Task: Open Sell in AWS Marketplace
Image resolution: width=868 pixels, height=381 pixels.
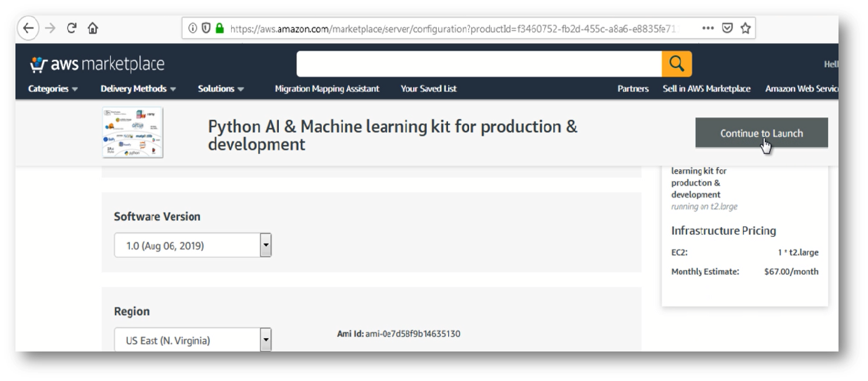Action: tap(706, 89)
